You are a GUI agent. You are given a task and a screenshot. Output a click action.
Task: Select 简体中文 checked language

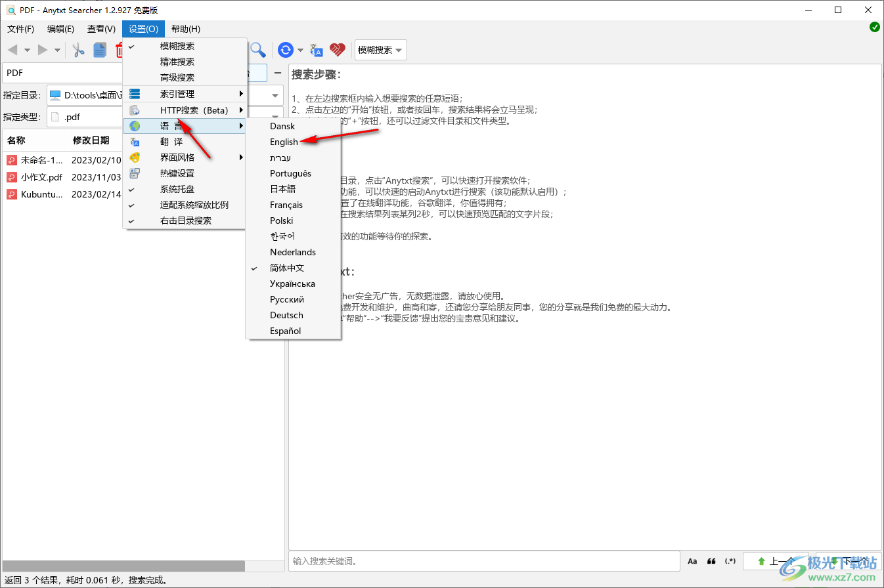293,268
